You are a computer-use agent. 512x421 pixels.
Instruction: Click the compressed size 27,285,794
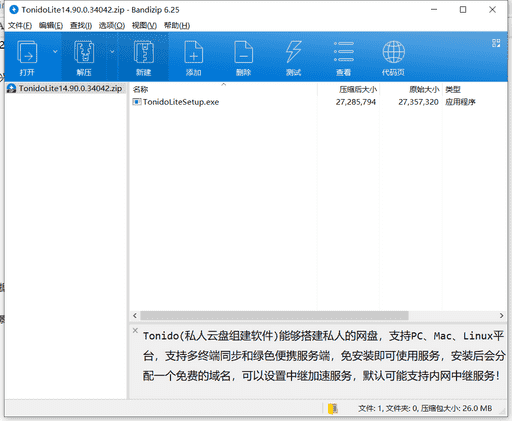click(x=356, y=102)
